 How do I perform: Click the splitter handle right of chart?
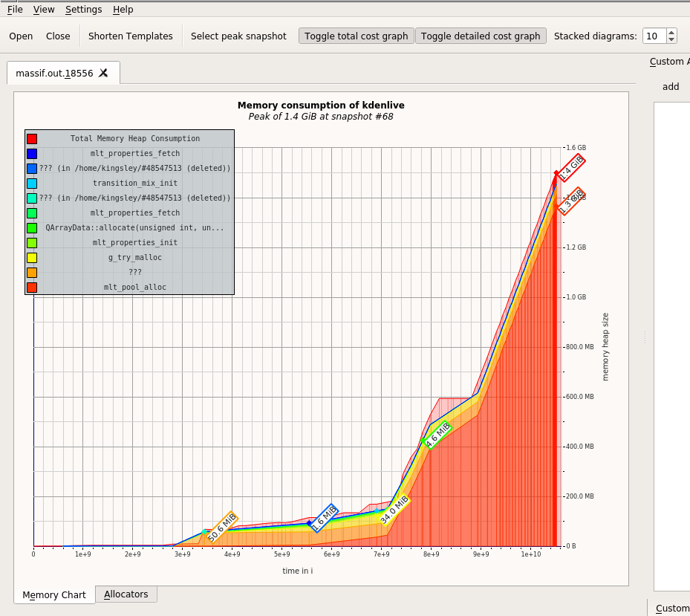pyautogui.click(x=645, y=337)
